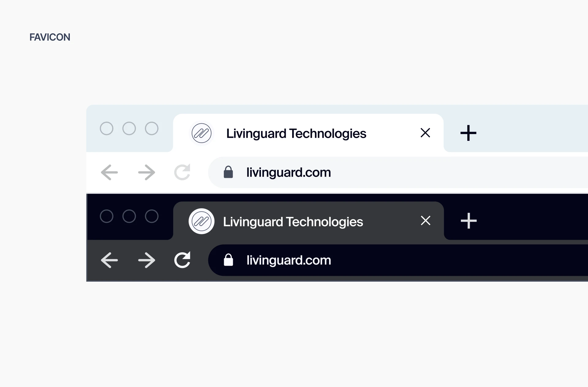Click the forward arrow in light browser
The height and width of the screenshot is (387, 588).
tap(147, 172)
